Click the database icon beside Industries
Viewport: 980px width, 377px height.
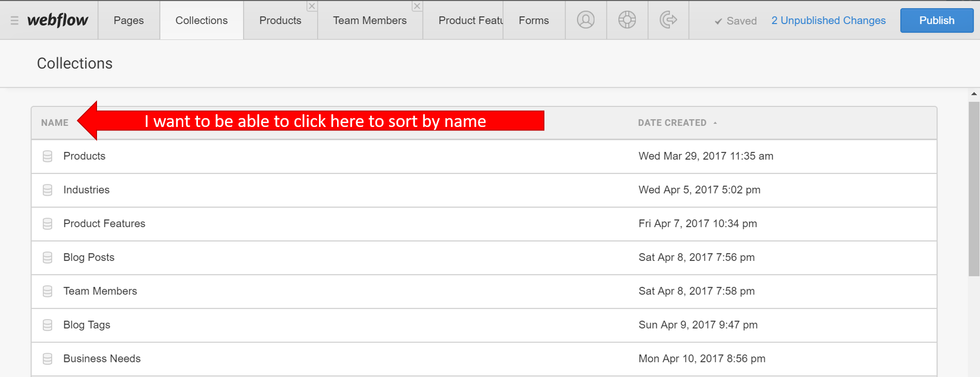[48, 190]
